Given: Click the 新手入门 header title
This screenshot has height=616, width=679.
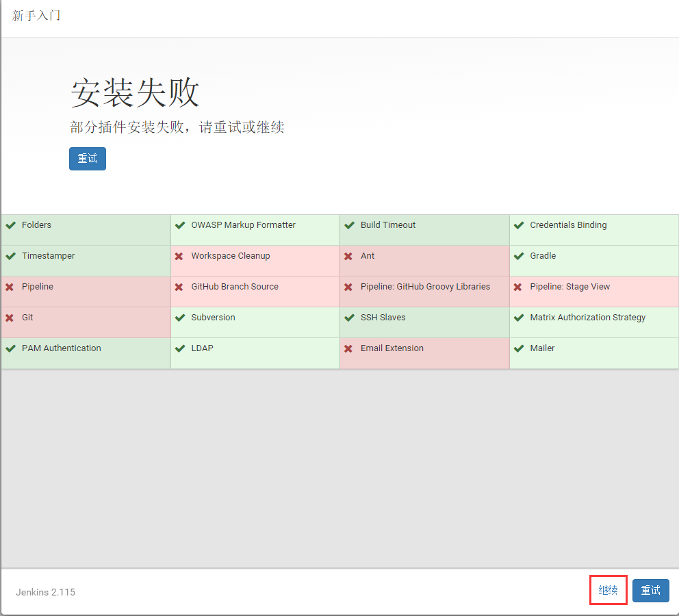Looking at the screenshot, I should point(36,16).
